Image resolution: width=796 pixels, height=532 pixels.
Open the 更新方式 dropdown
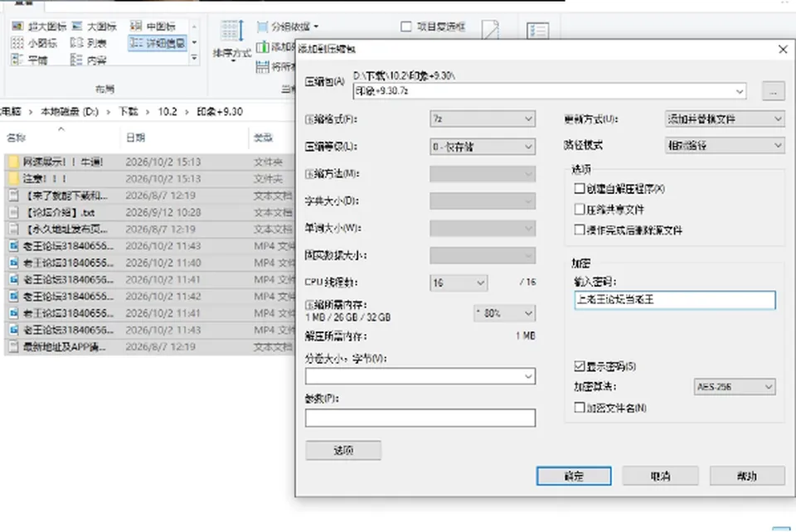tap(725, 118)
